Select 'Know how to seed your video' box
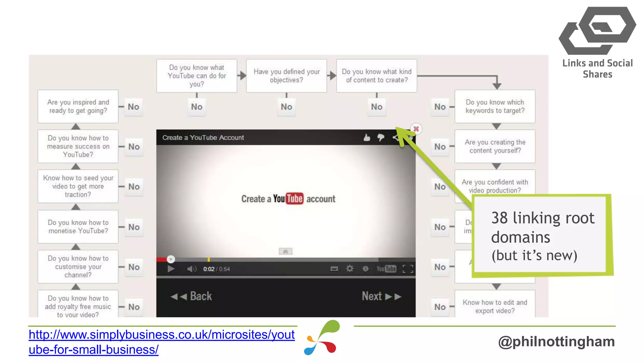Viewport: 644px width, 362px height. pyautogui.click(x=78, y=186)
